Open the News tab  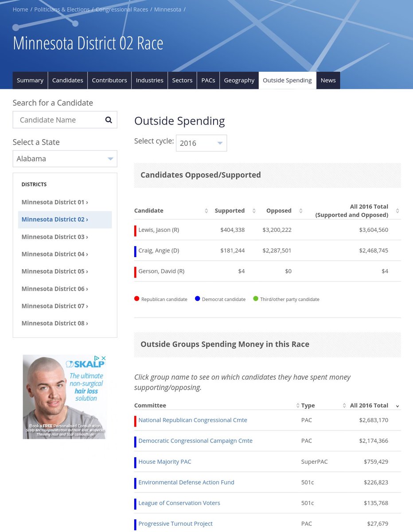tap(328, 80)
